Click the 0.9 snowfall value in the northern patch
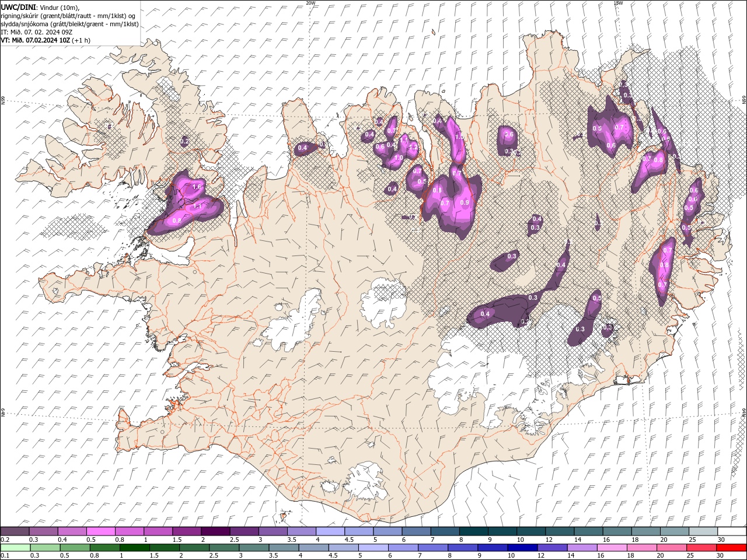Viewport: 747px width, 560px height. coord(465,202)
